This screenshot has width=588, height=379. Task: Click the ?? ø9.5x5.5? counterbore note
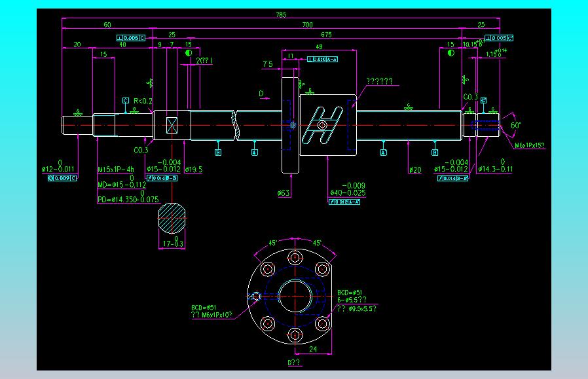pos(356,308)
